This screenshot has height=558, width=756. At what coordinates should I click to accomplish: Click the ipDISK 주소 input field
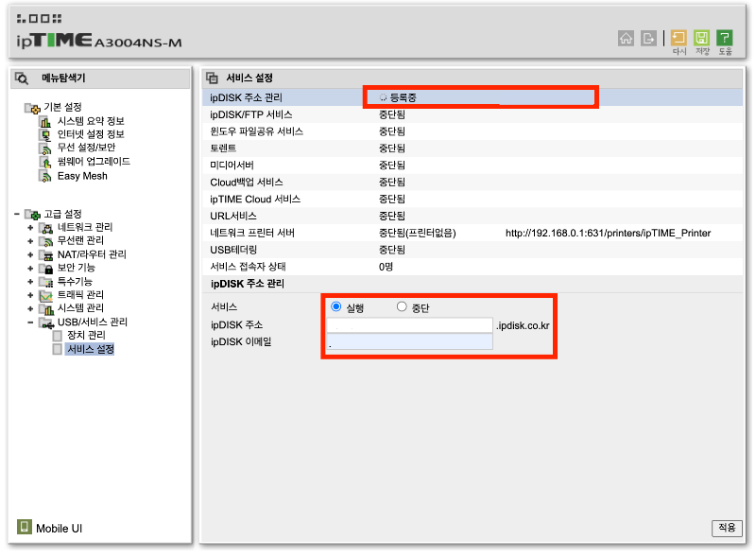(x=409, y=325)
